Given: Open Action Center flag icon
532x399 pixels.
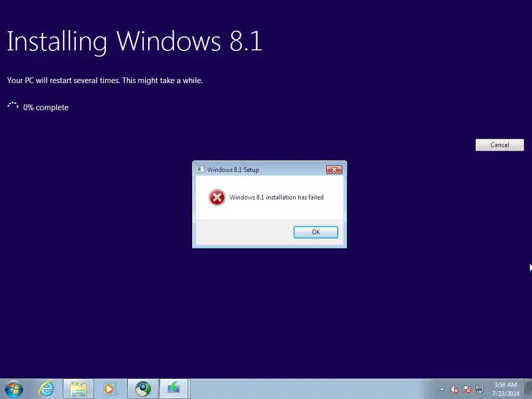Looking at the screenshot, I should coord(467,390).
